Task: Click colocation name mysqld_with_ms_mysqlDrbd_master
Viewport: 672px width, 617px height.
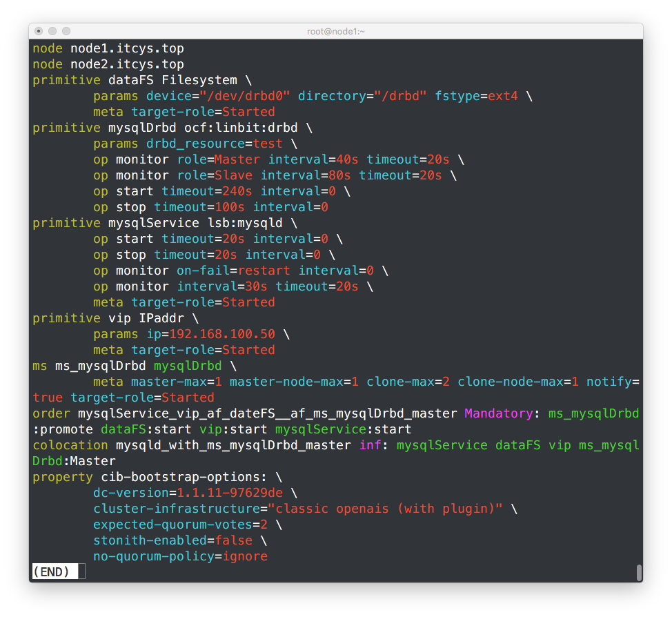Action: coord(233,445)
